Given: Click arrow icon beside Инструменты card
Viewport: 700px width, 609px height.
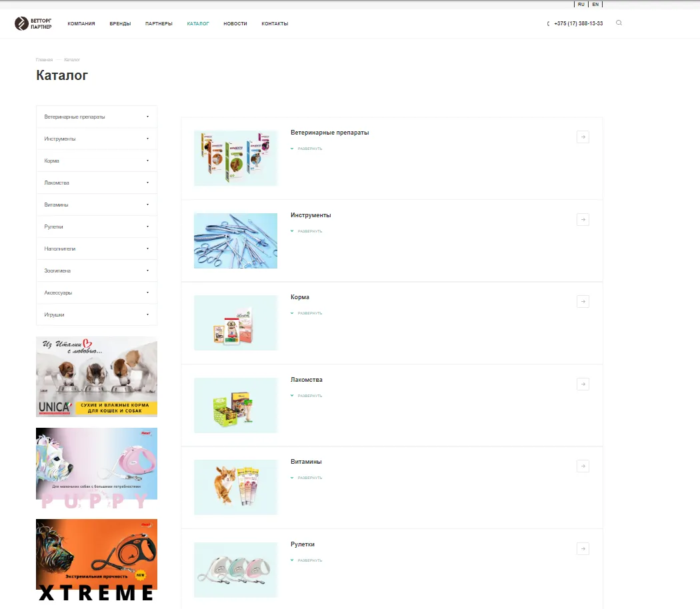Looking at the screenshot, I should coord(583,219).
